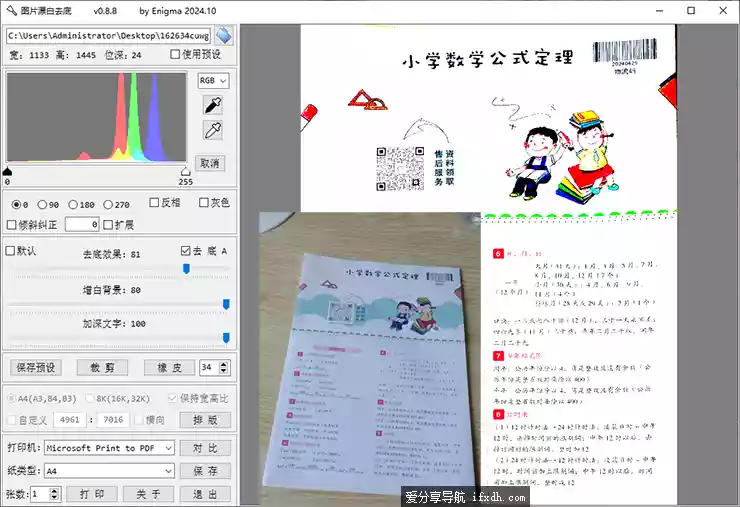Adjust the 增白背景 slider handle

(x=226, y=304)
